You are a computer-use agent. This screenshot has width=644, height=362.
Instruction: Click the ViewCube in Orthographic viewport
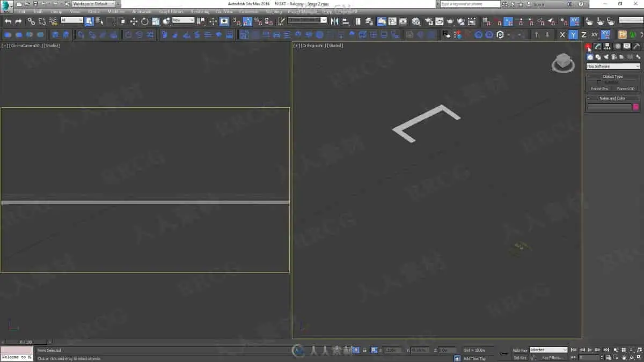(x=562, y=63)
